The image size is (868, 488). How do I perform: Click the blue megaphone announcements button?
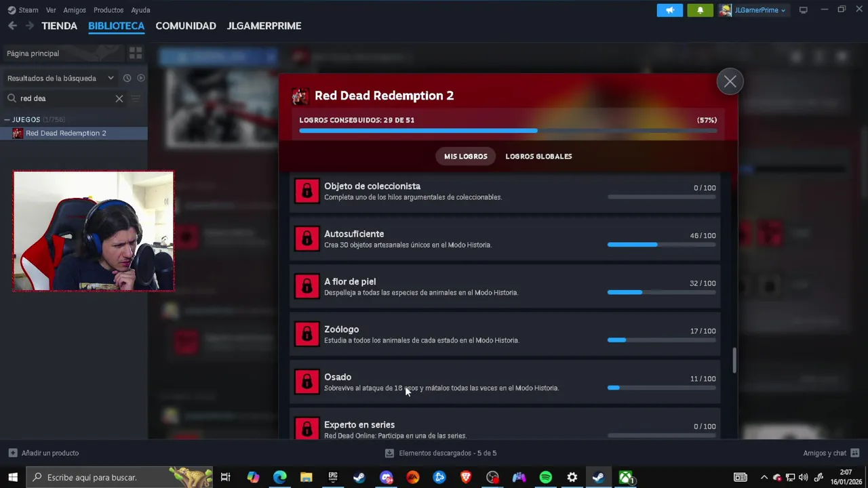tap(670, 10)
